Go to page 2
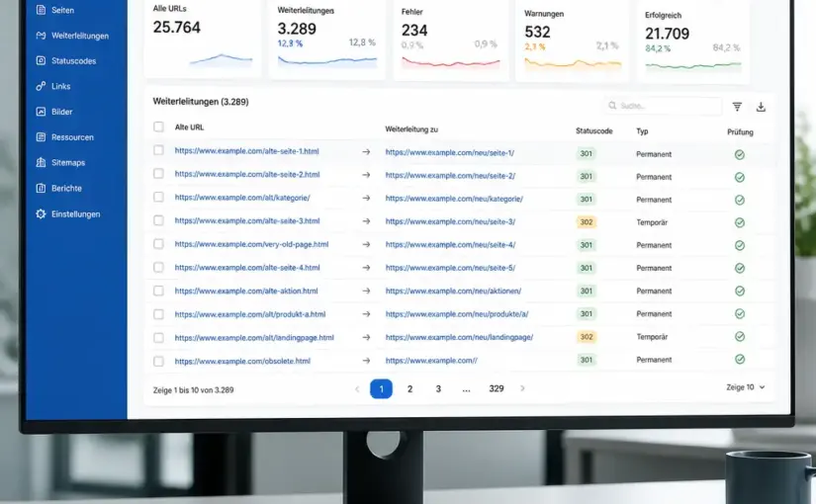Image resolution: width=816 pixels, height=504 pixels. 410,388
